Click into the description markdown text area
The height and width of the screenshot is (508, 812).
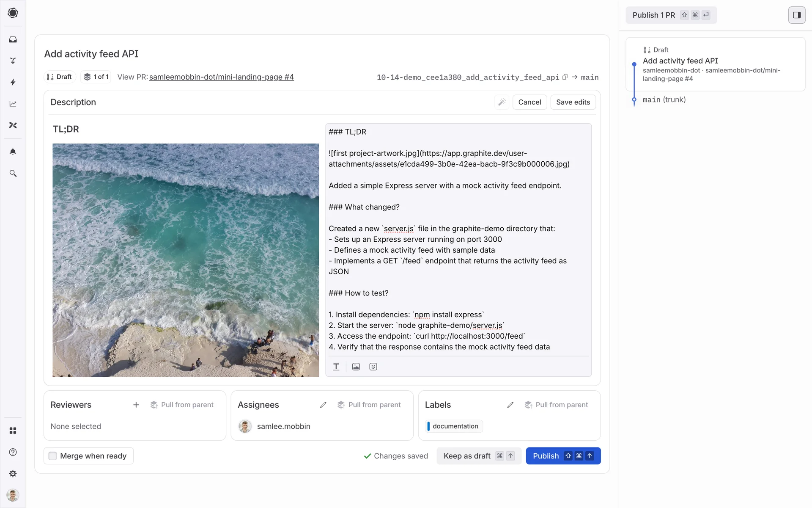point(458,239)
